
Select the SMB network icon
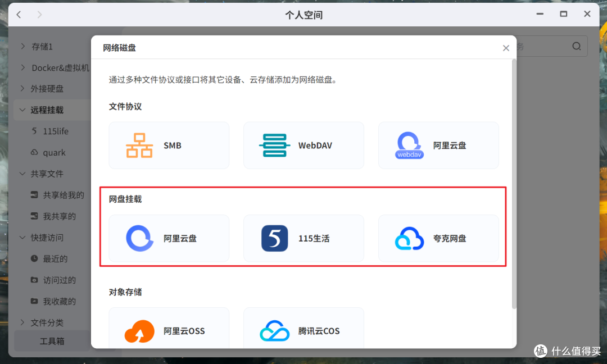[139, 145]
